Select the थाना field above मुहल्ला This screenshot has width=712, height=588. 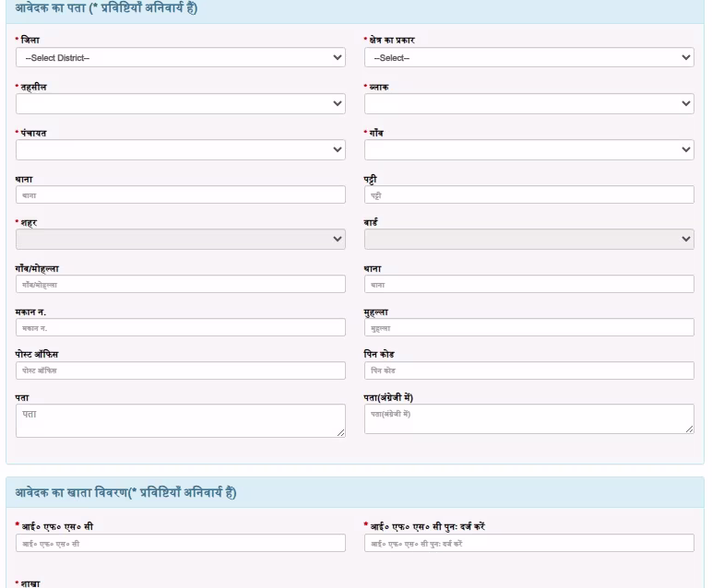coord(528,285)
